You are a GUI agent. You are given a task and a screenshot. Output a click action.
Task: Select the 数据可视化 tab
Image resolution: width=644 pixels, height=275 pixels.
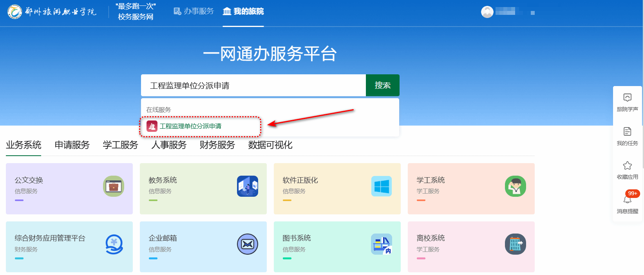pos(270,145)
